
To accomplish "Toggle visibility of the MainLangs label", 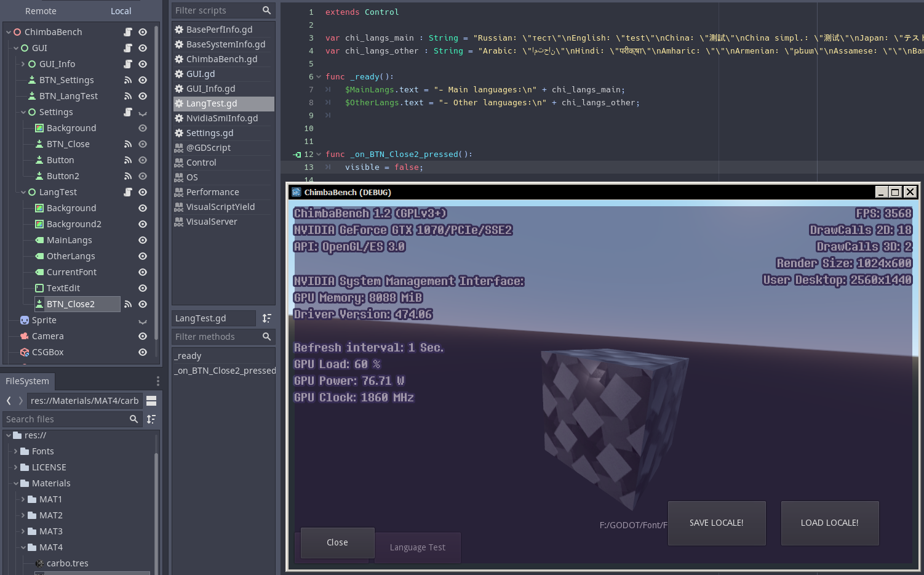I will tap(143, 240).
